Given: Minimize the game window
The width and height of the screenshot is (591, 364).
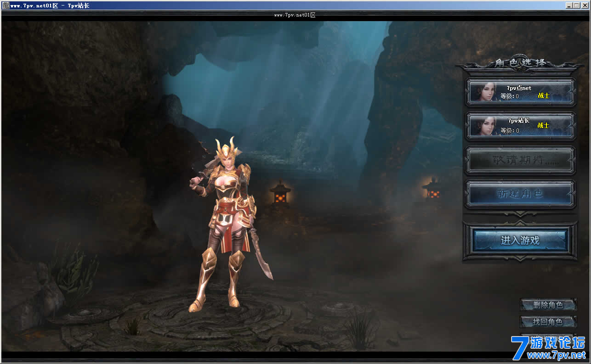Looking at the screenshot, I should pos(569,6).
